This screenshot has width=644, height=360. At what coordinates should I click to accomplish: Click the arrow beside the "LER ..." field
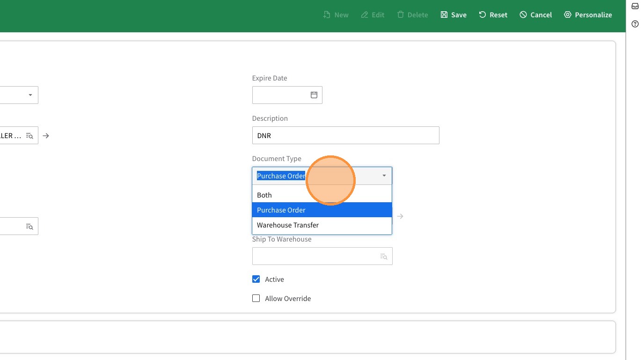pyautogui.click(x=46, y=136)
